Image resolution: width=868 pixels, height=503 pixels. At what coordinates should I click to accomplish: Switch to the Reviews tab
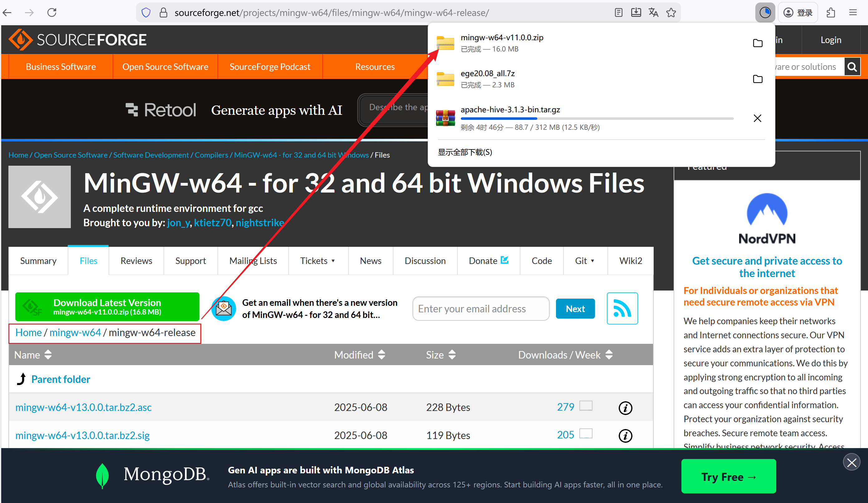[136, 261]
